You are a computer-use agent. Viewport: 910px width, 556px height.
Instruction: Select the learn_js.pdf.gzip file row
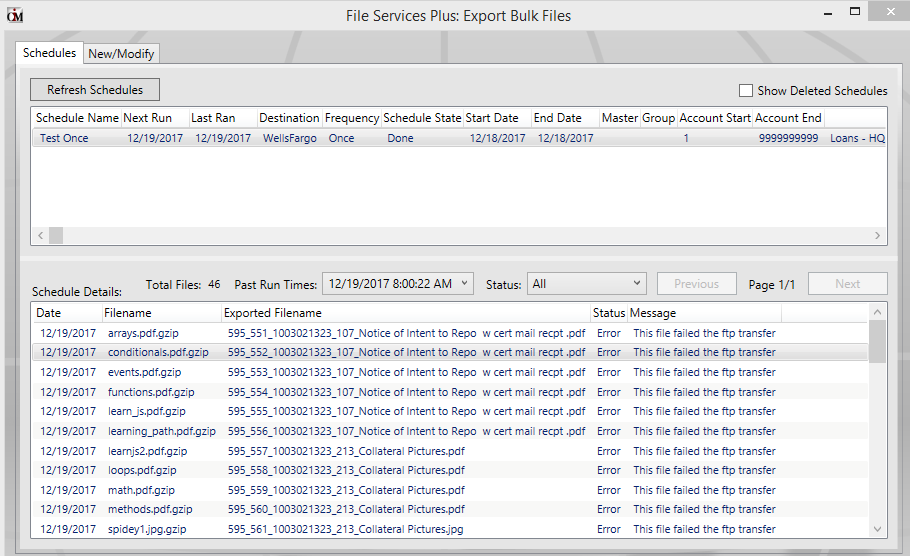tap(450, 411)
